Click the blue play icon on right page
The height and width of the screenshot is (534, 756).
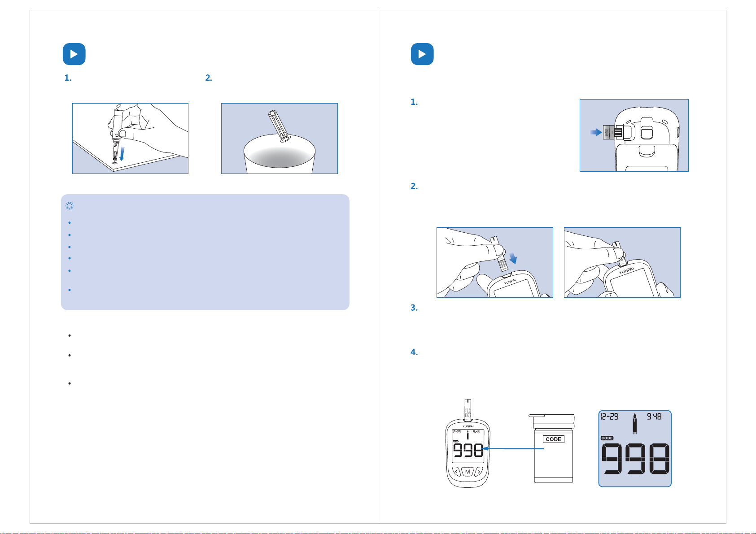pos(422,54)
